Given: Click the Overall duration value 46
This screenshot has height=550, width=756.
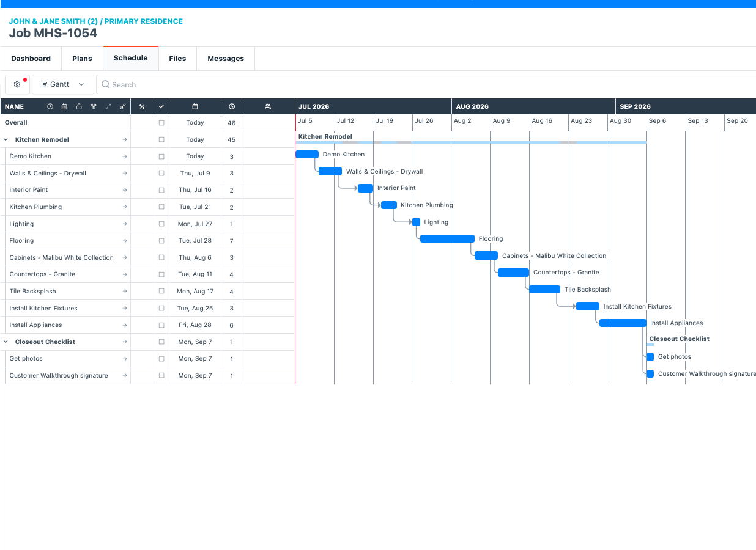Looking at the screenshot, I should pos(232,123).
